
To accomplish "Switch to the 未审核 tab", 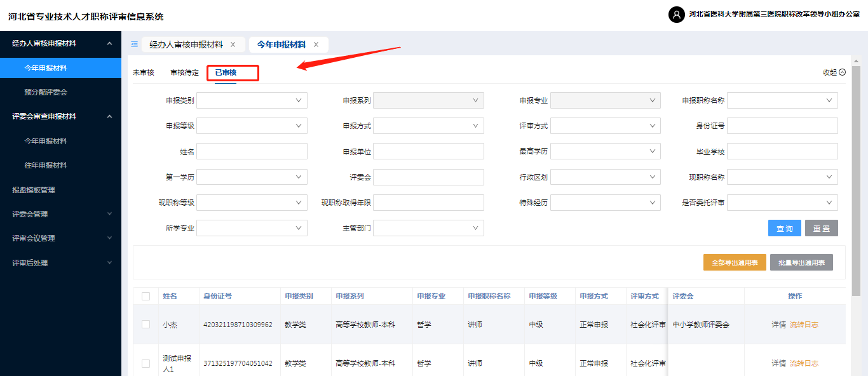I will [143, 72].
